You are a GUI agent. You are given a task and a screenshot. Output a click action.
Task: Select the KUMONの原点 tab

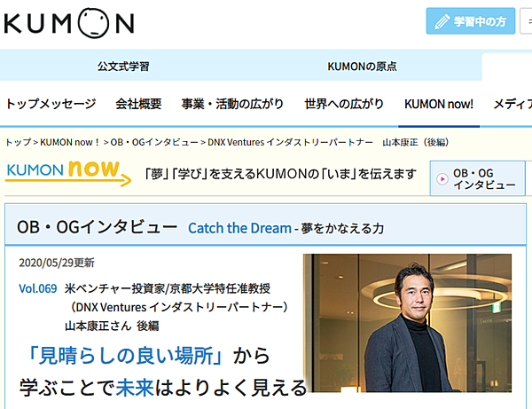[x=362, y=67]
